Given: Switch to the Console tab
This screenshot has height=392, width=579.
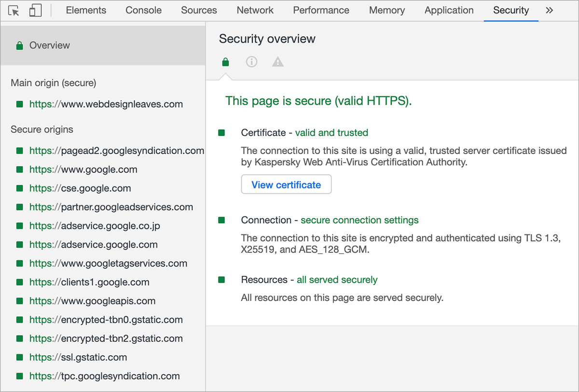Looking at the screenshot, I should click(143, 10).
